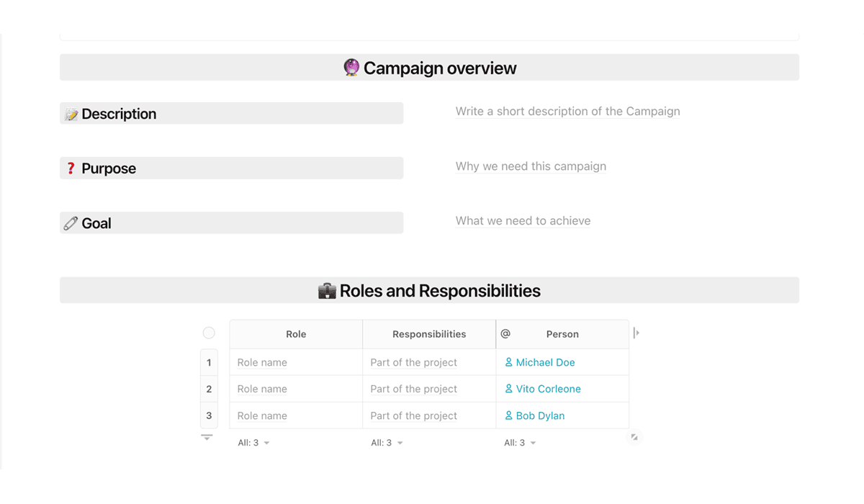
Task: Select row number 1 in the table
Action: pos(209,362)
